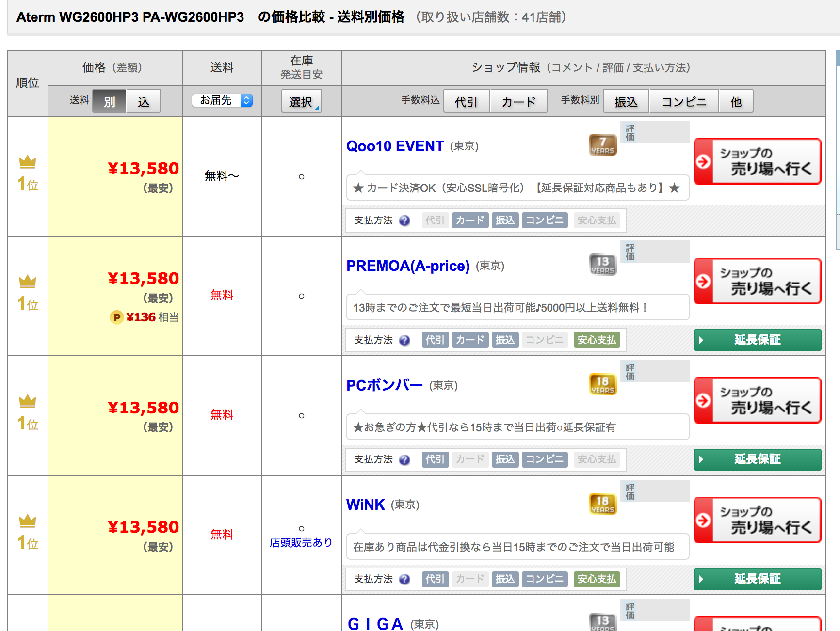Click the PREMOA shop comment about 13時 shipping
The width and height of the screenshot is (840, 631).
point(517,307)
